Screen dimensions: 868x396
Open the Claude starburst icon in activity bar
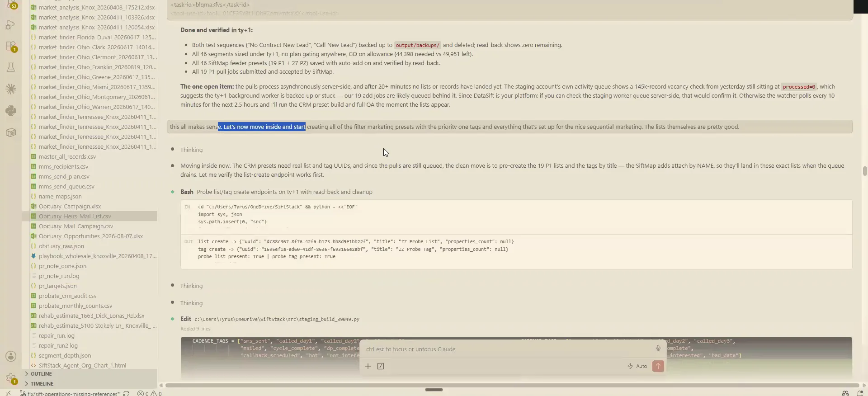(x=11, y=89)
